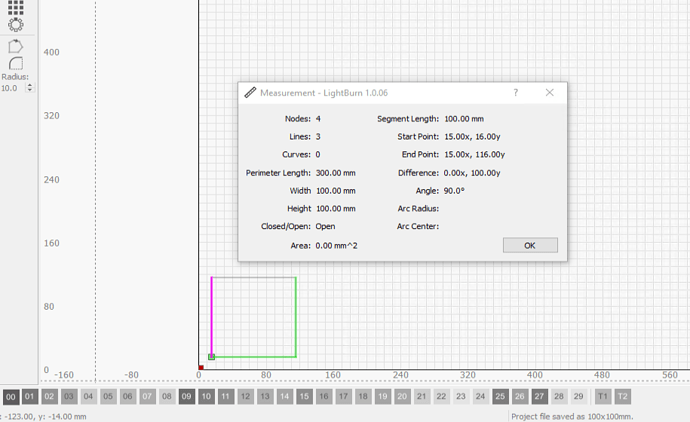
Task: Click the Radius value field
Action: click(11, 88)
